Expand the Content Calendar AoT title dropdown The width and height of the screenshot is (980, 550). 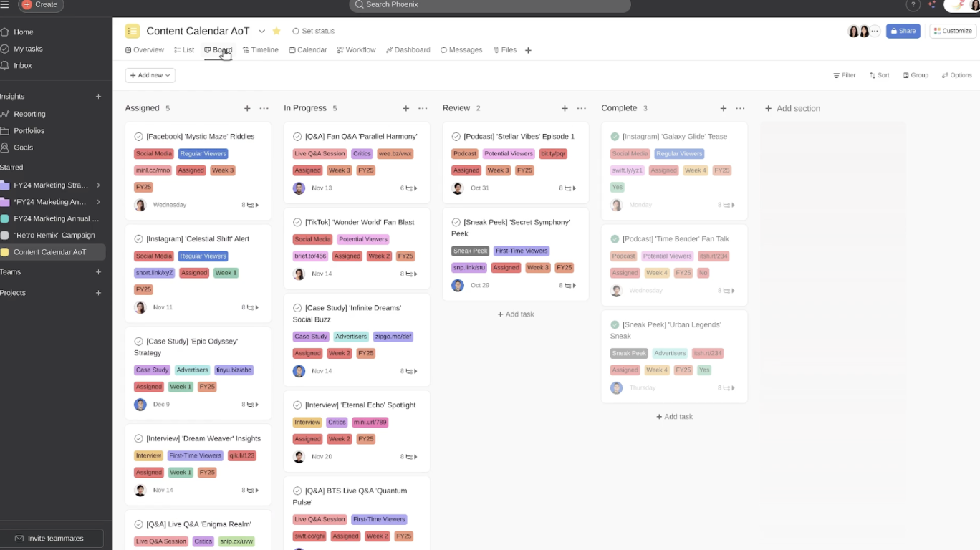tap(261, 31)
